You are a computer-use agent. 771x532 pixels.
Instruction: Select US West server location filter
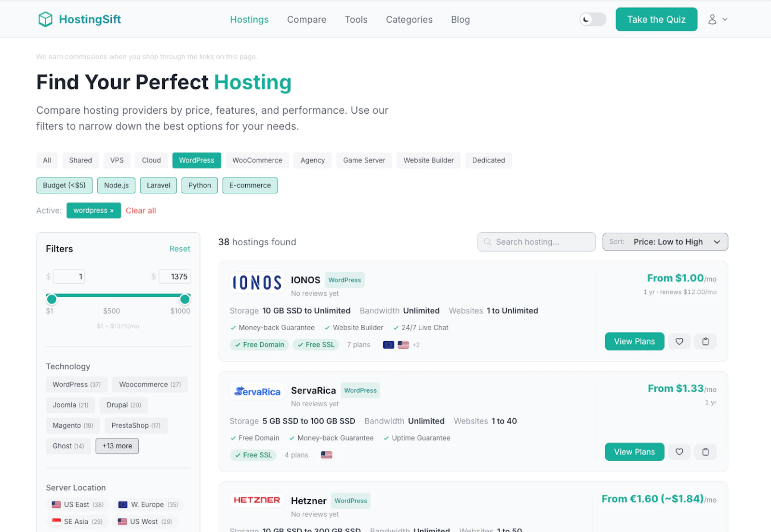tap(145, 522)
